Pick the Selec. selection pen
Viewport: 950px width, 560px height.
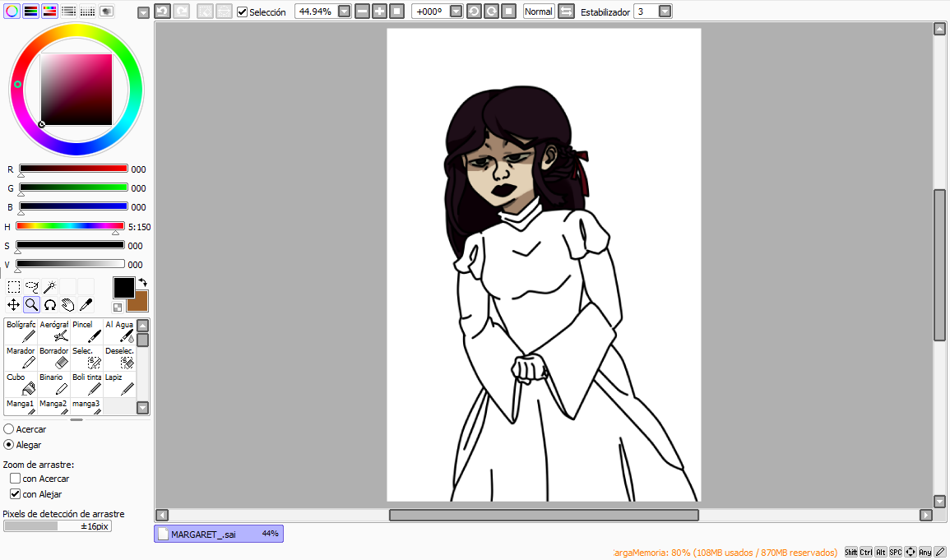pos(86,358)
